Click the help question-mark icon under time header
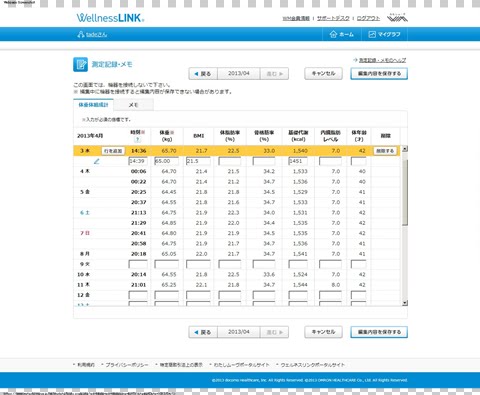 (138, 139)
